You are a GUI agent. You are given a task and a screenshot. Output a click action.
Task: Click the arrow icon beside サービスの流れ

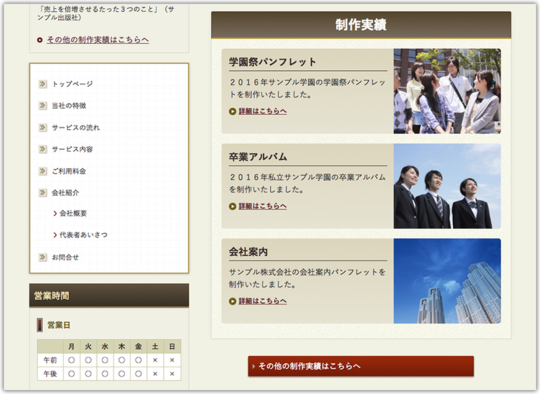pos(43,127)
